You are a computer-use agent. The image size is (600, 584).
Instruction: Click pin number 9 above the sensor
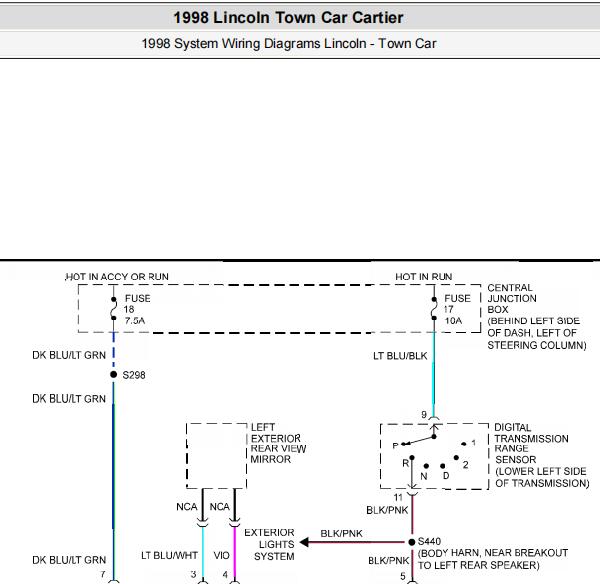pos(424,414)
